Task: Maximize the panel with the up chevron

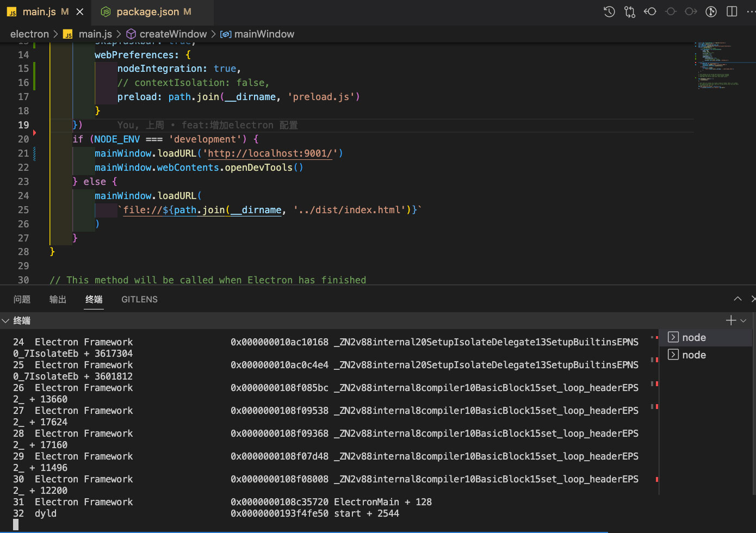Action: point(738,299)
